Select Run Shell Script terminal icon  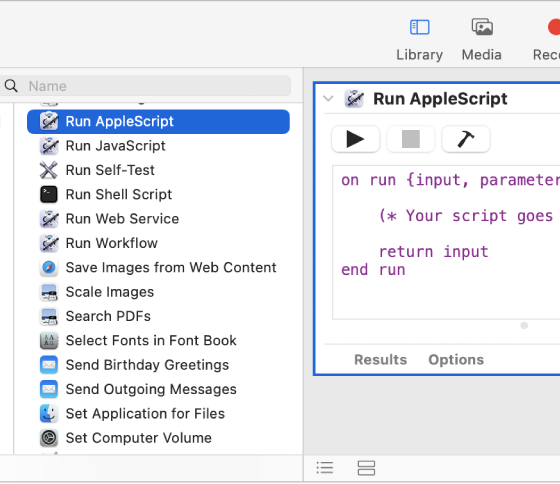(x=49, y=195)
